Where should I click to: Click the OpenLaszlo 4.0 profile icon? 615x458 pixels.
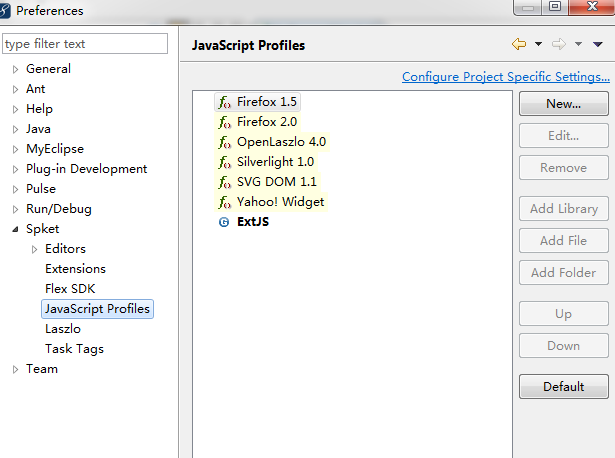(225, 142)
